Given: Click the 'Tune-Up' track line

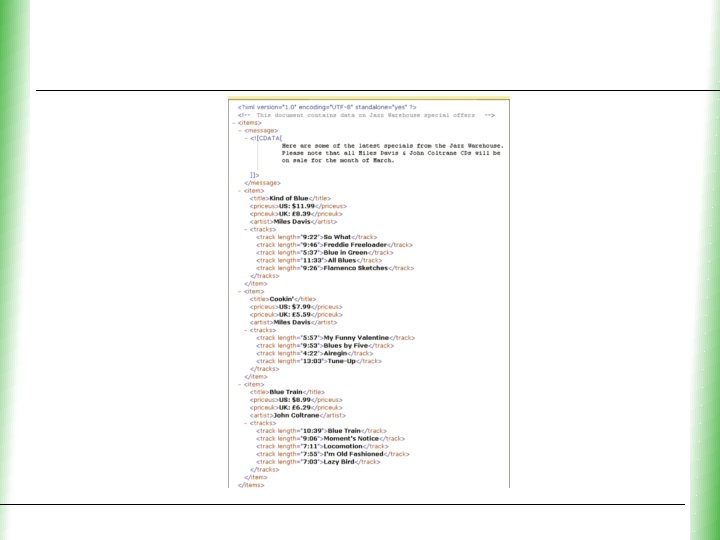Looking at the screenshot, I should pyautogui.click(x=319, y=361).
